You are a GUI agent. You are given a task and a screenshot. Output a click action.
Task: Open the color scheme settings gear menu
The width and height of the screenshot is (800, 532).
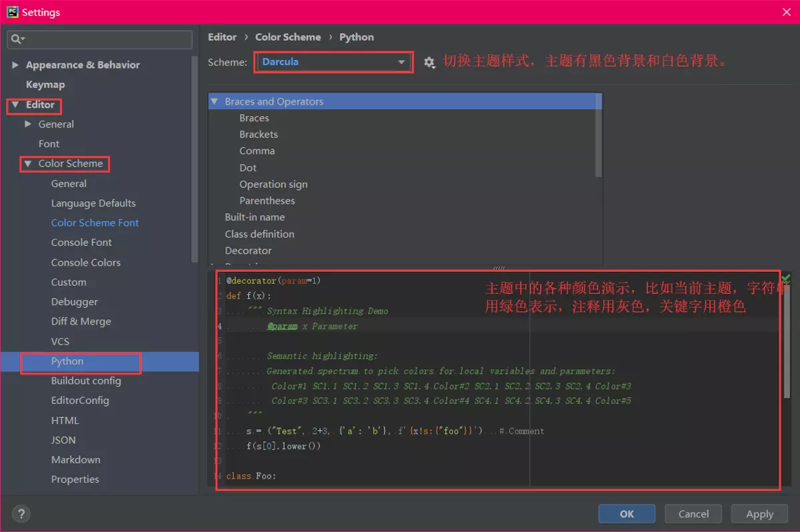[x=429, y=62]
